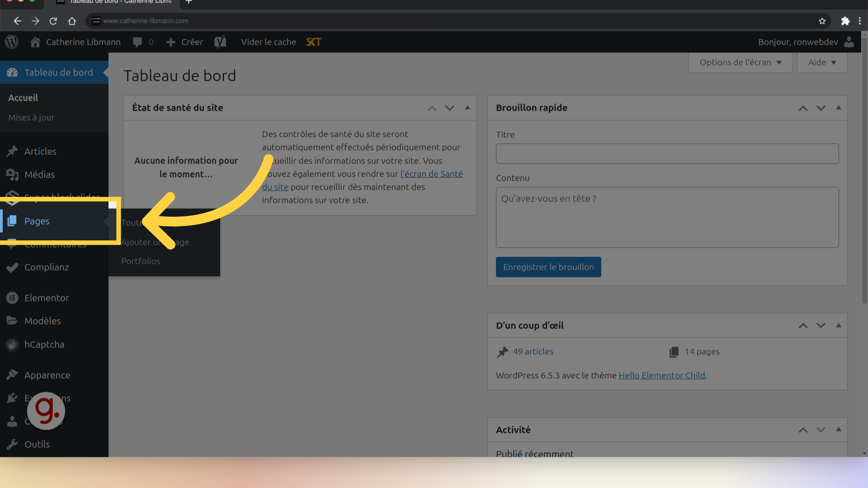Screen dimensions: 868x488
Task: Select Accueil submenu item
Action: tap(23, 98)
